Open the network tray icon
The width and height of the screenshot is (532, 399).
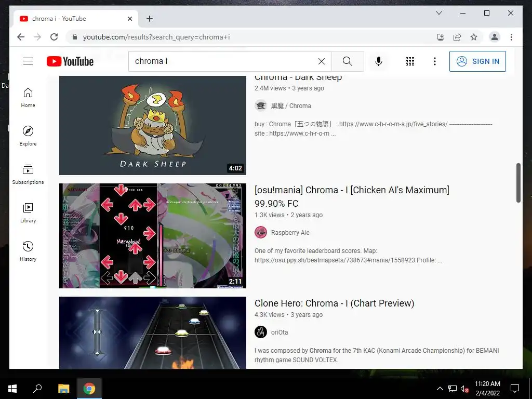(453, 389)
